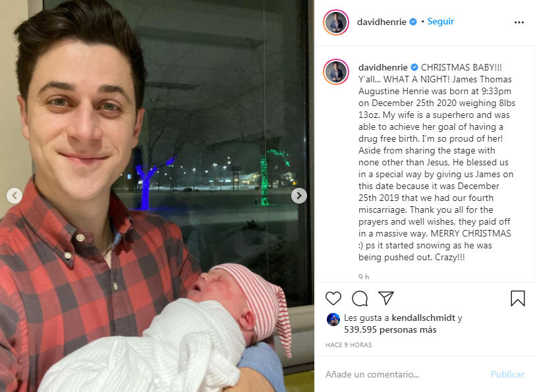535x392 pixels.
Task: Share post using the paper plane icon
Action: pyautogui.click(x=386, y=298)
